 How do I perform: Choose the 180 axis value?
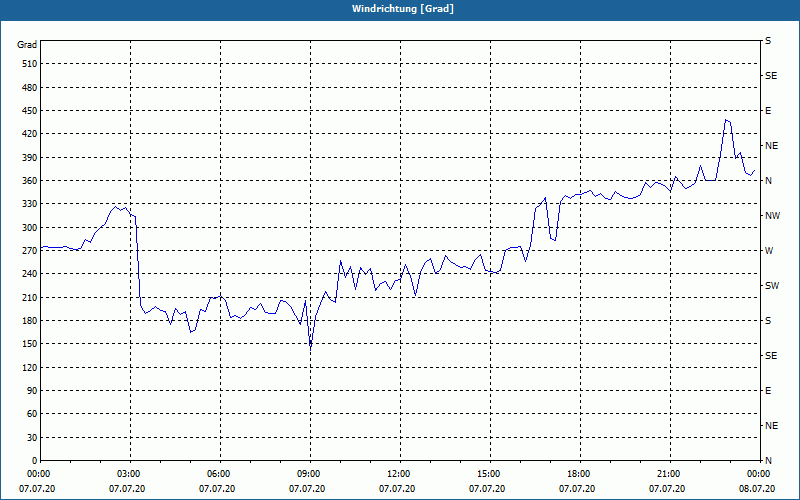point(30,321)
